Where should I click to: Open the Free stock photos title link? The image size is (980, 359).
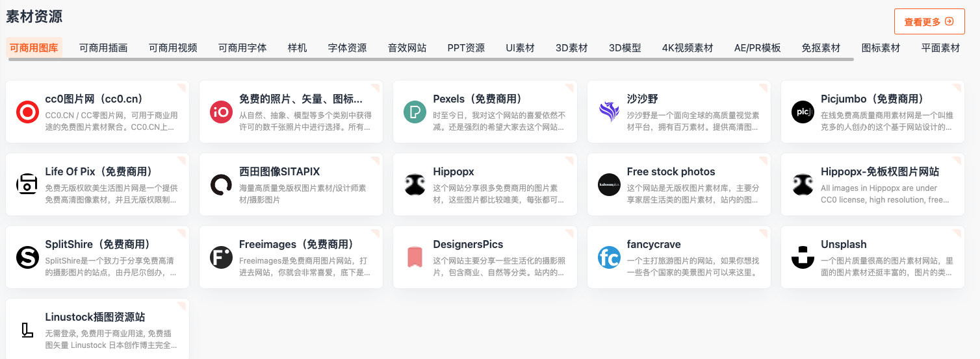pos(671,171)
